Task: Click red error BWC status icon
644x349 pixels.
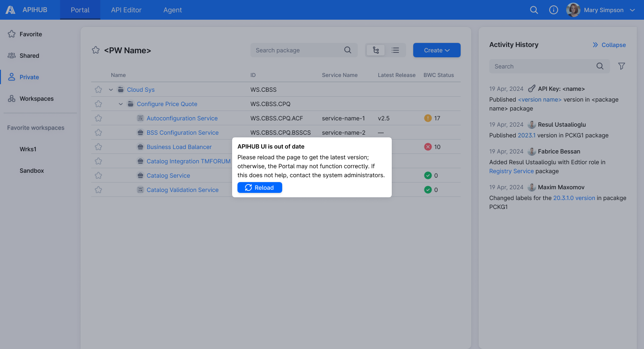Action: tap(428, 147)
